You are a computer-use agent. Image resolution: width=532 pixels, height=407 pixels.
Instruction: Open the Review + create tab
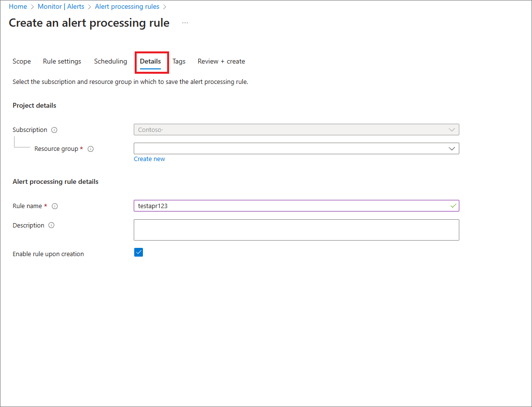pyautogui.click(x=221, y=62)
